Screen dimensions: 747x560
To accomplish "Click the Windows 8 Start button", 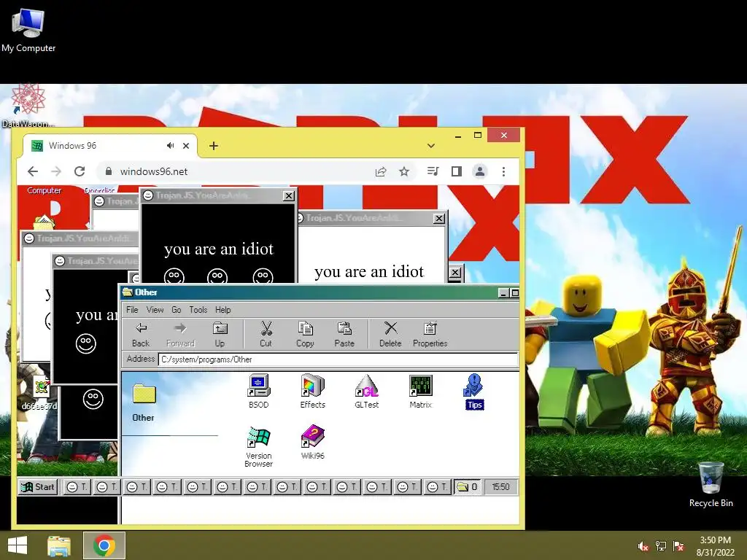I will 18,545.
